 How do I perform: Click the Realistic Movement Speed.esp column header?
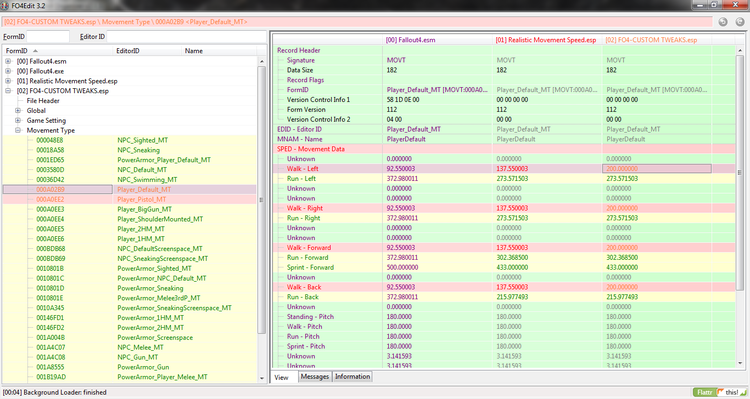[547, 40]
